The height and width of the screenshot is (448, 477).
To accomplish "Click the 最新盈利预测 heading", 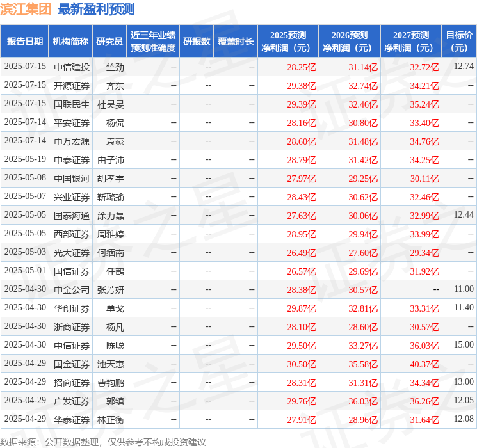I will pos(96,9).
